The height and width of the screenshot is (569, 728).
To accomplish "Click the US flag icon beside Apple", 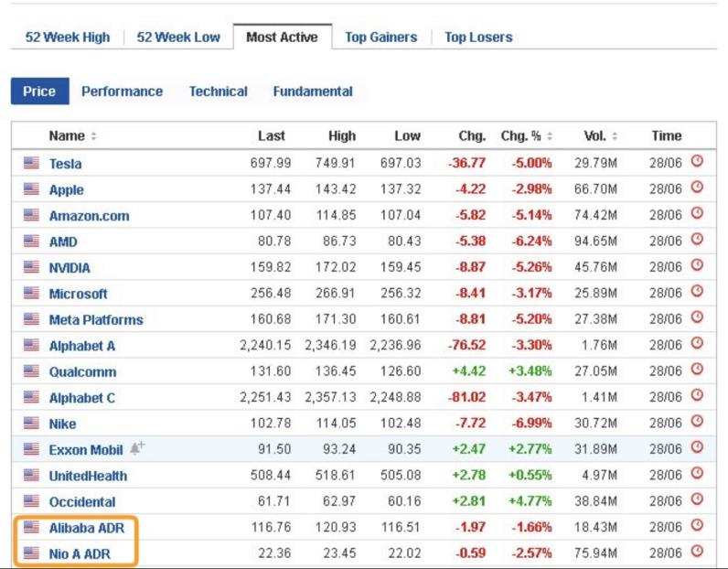I will click(32, 188).
